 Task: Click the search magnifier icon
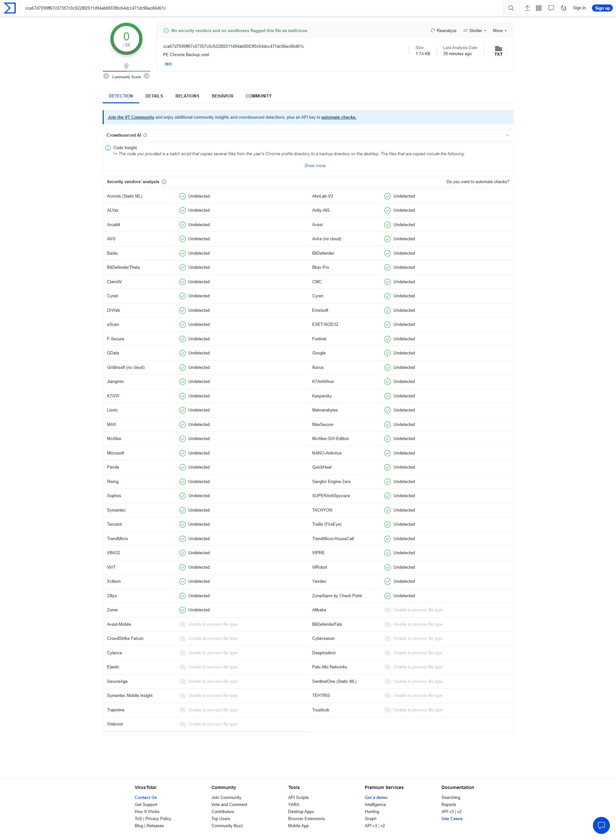tap(511, 8)
